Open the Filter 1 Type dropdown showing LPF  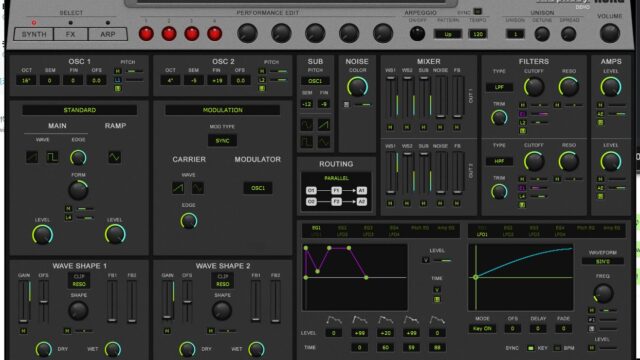(499, 87)
